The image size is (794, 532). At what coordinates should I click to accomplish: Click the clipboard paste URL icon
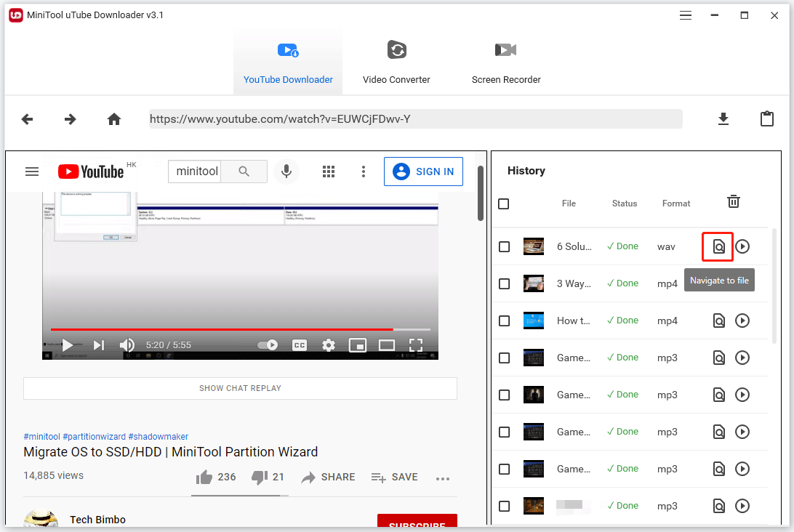tap(766, 119)
